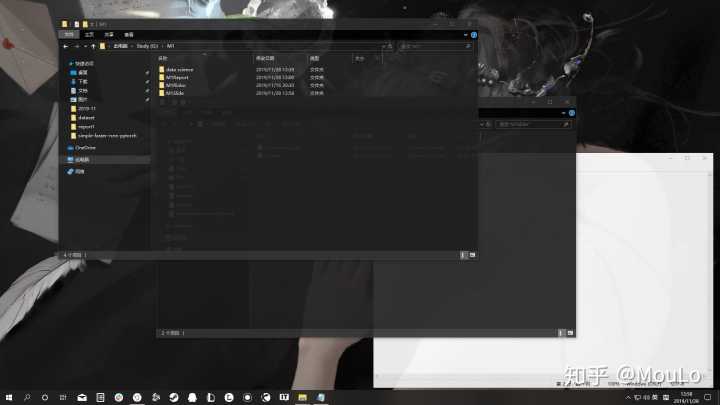720x405 pixels.
Task: Go back in the front Explorer window
Action: click(x=66, y=46)
